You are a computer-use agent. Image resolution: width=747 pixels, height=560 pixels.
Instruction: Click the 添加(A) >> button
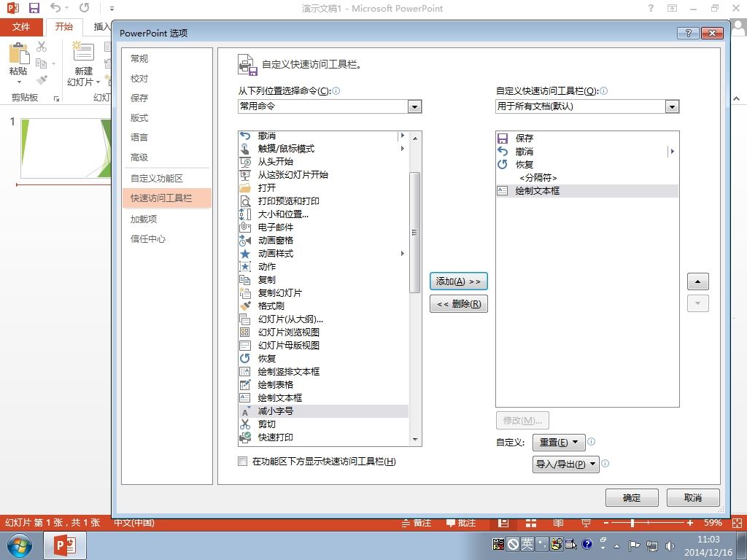458,281
